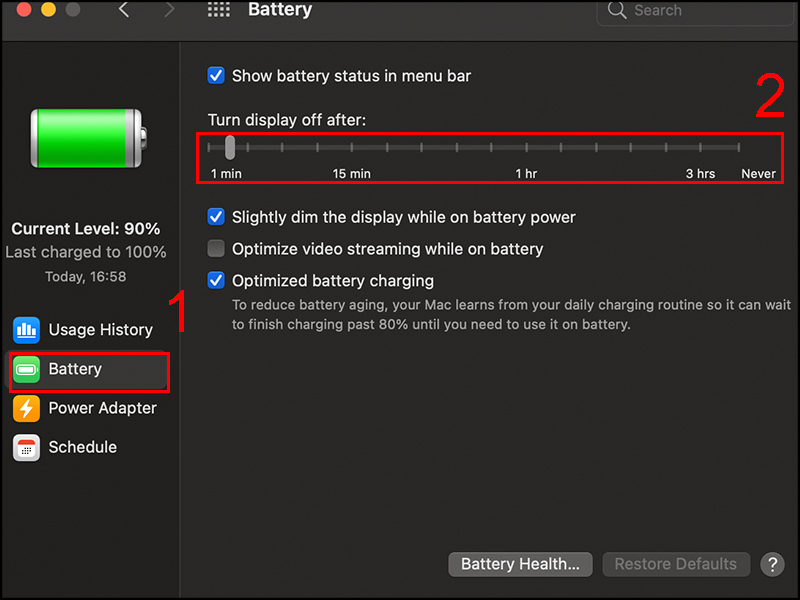Set display-off slider to 15 min mark
Screen dimensions: 800x600
pyautogui.click(x=351, y=148)
